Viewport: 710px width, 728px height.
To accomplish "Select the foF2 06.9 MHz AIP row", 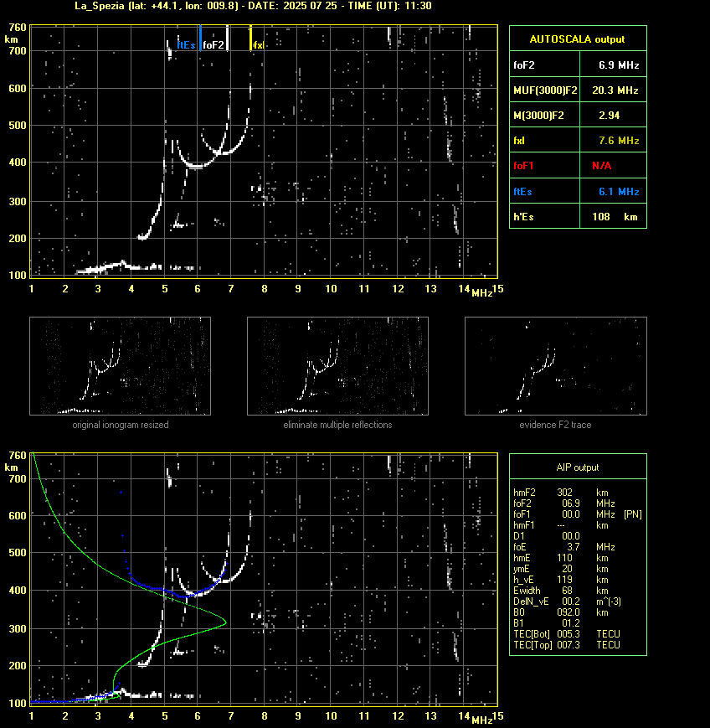I will pos(564,503).
